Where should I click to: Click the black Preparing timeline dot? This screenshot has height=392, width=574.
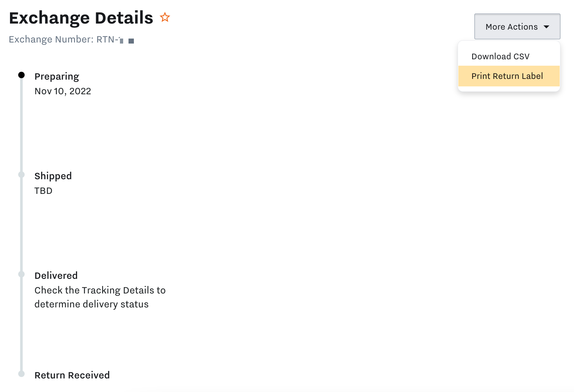21,75
